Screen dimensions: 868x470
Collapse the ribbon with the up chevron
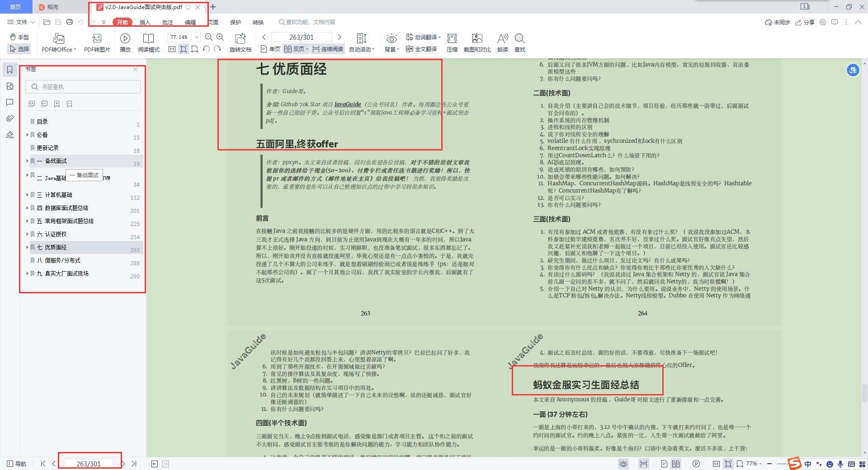point(858,22)
